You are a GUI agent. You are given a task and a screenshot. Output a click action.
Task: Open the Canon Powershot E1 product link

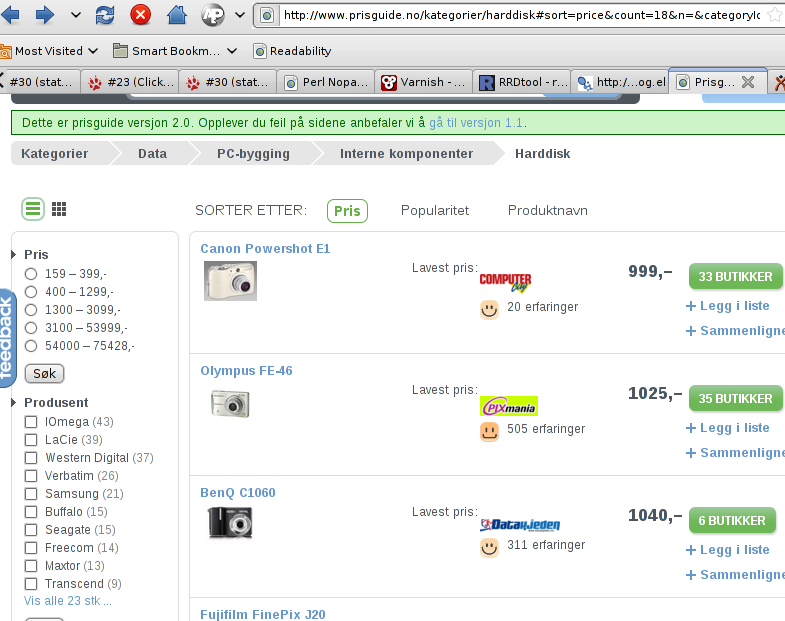point(265,249)
